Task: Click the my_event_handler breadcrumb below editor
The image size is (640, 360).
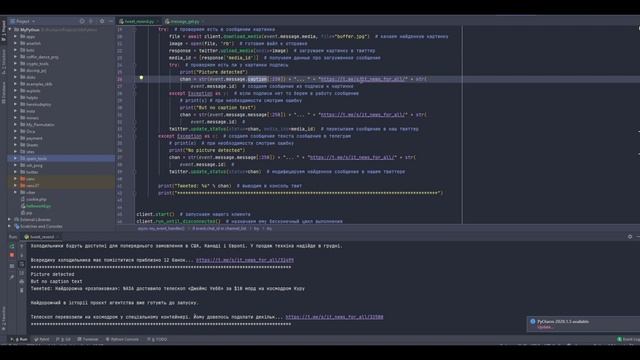Action: [x=161, y=229]
